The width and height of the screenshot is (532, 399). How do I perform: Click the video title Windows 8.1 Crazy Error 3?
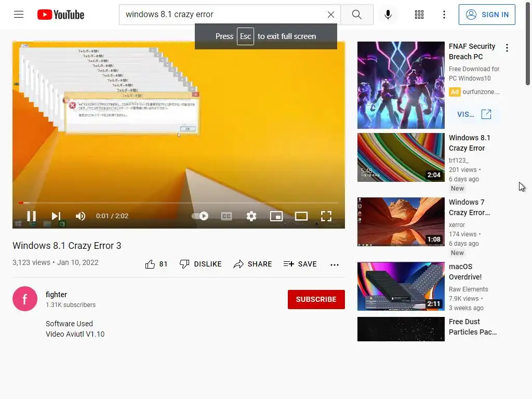(x=67, y=246)
